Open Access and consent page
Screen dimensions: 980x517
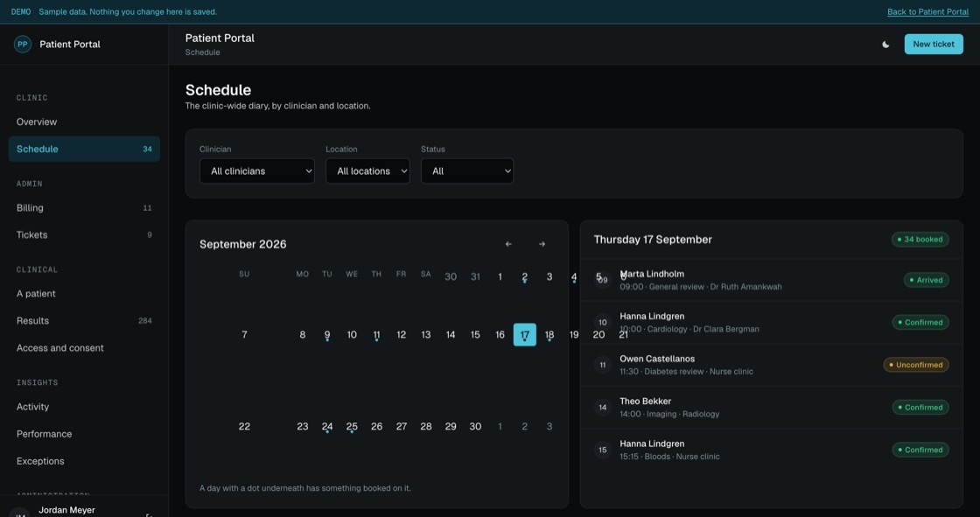pyautogui.click(x=84, y=348)
